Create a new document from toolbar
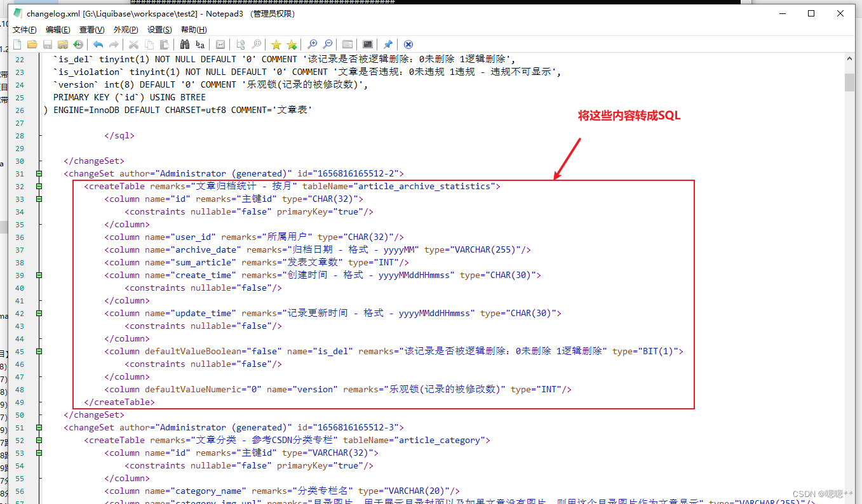The image size is (862, 504). [17, 44]
